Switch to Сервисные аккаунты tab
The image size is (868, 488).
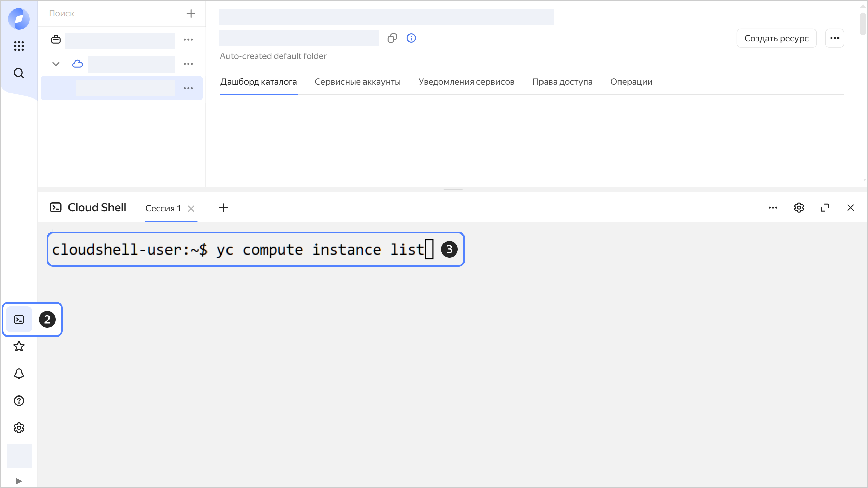(357, 82)
